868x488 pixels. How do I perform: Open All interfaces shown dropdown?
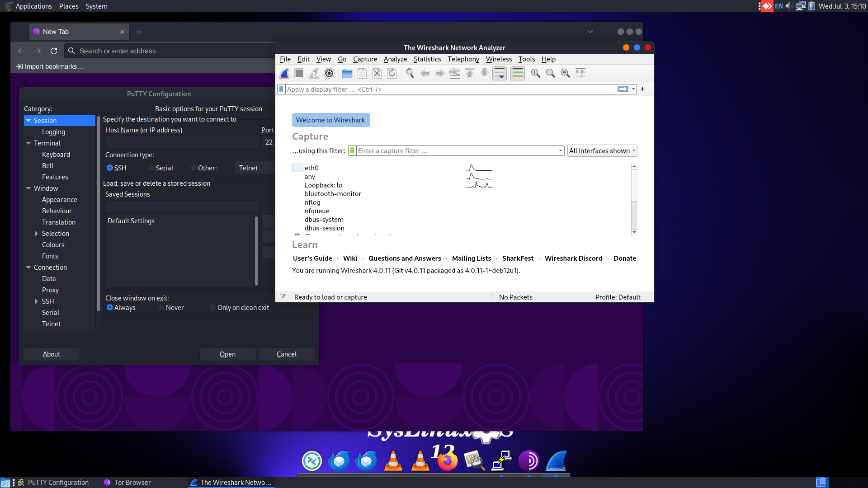pos(602,151)
